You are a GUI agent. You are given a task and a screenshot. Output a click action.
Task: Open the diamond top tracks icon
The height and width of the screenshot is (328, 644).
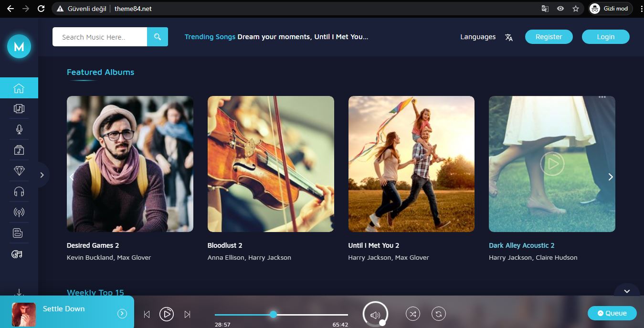(19, 171)
